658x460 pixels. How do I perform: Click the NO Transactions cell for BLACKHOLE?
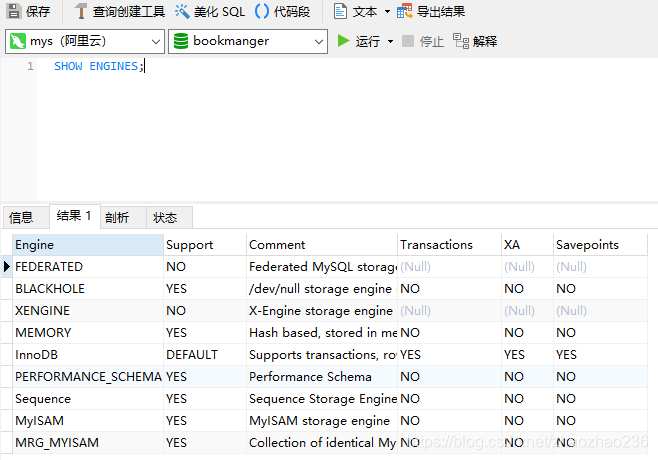click(449, 289)
